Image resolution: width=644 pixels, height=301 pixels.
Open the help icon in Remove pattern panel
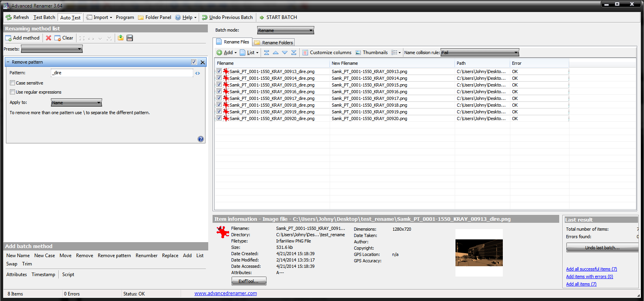tap(200, 139)
